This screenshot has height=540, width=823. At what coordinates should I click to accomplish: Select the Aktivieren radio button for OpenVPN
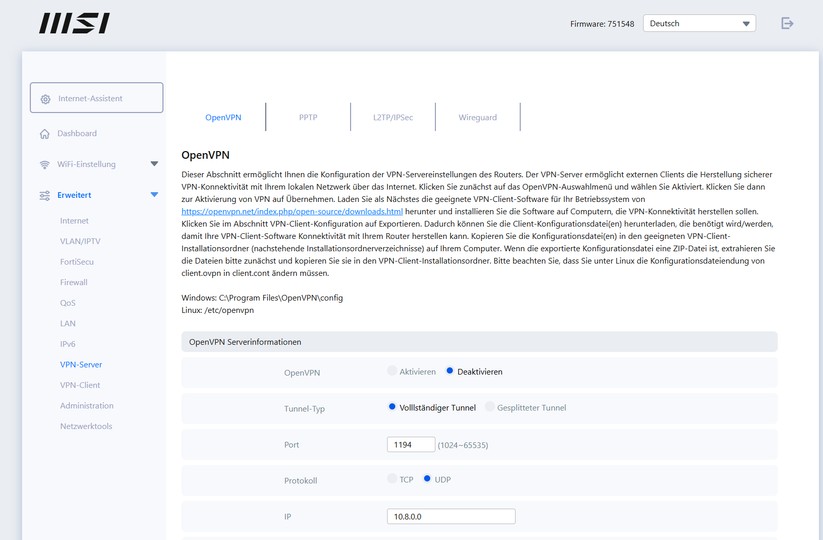[392, 371]
